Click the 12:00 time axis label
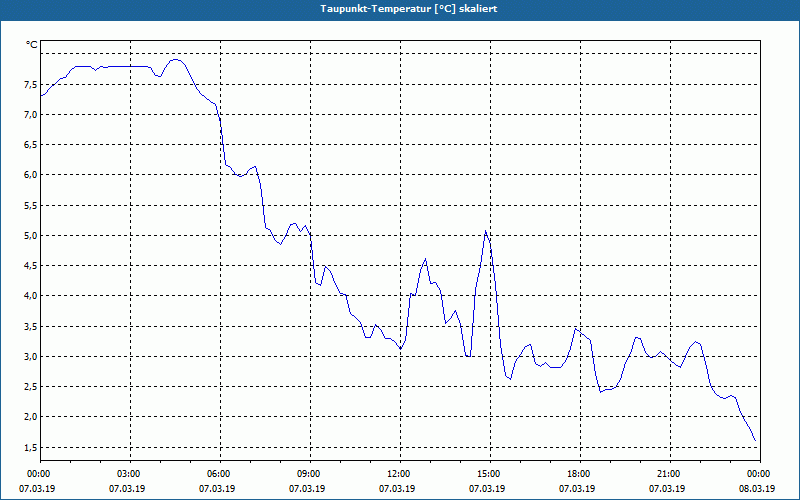800x500 pixels. (x=400, y=474)
